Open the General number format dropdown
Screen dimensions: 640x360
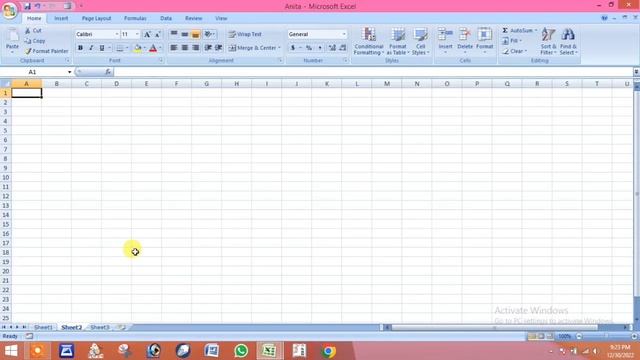[344, 34]
